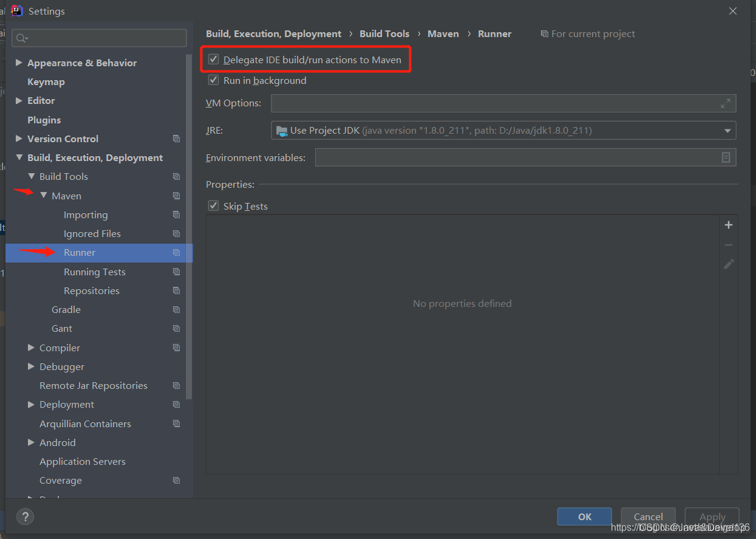Click Build, Execution, Deployment breadcrumb

pos(274,33)
